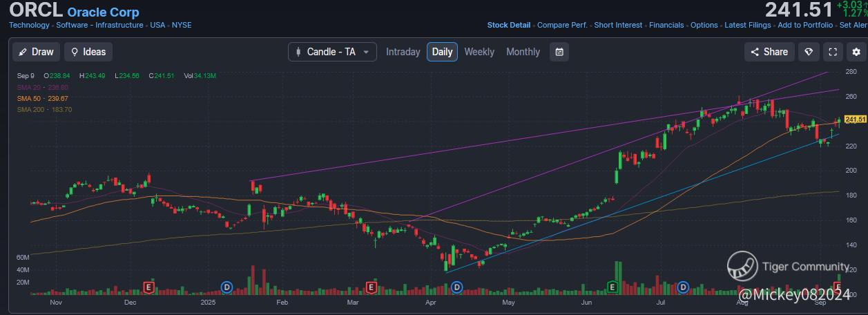
Task: Click the 2025 label on time axis
Action: coord(208,303)
